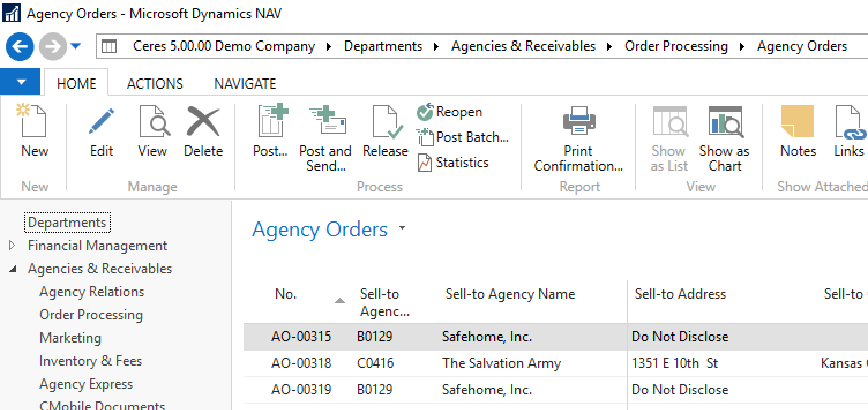
Task: Open the blue application menu dropdown
Action: (21, 82)
